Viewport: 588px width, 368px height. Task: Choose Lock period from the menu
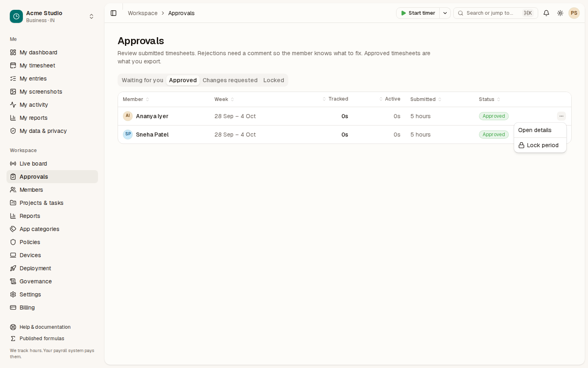[540, 145]
